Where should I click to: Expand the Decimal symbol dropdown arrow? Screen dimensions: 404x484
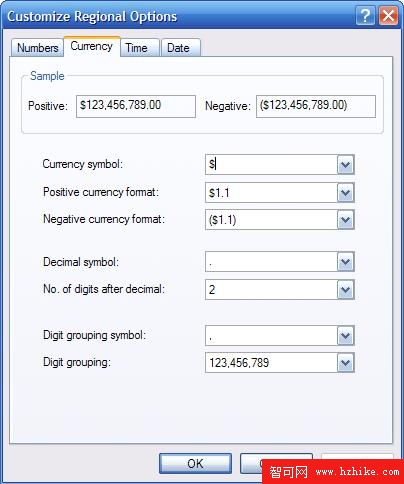[x=345, y=262]
